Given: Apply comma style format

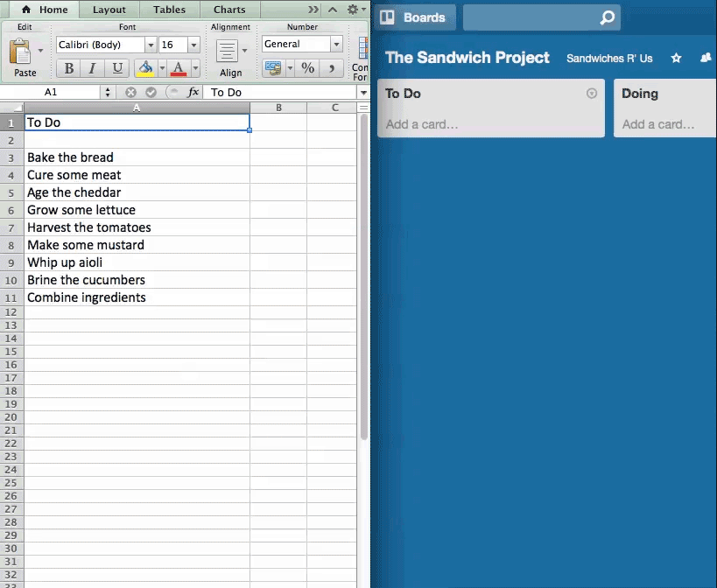Looking at the screenshot, I should tap(332, 68).
